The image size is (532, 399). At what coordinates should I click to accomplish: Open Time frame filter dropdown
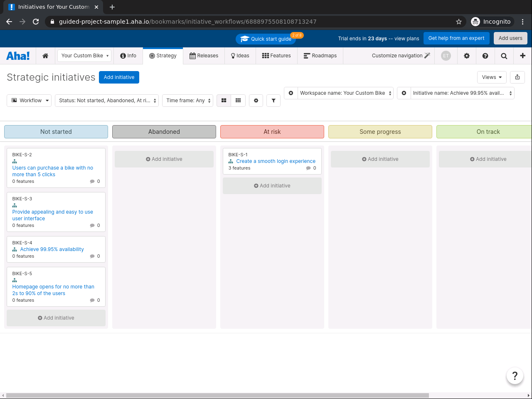pyautogui.click(x=188, y=101)
